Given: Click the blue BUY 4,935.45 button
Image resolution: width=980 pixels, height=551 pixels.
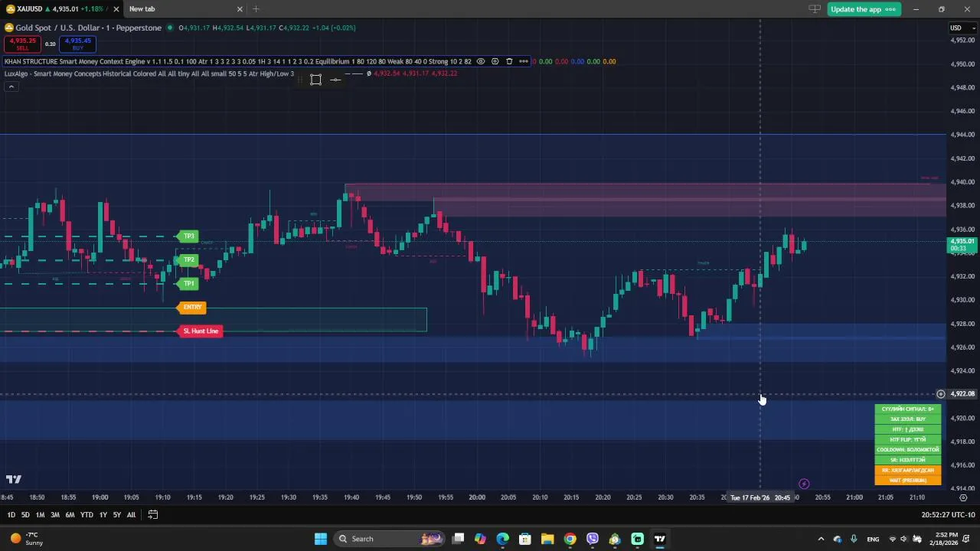Looking at the screenshot, I should point(77,44).
